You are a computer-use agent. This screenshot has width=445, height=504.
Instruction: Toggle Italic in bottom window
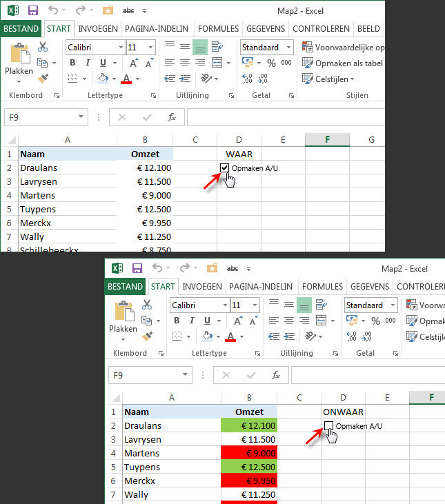click(x=192, y=321)
